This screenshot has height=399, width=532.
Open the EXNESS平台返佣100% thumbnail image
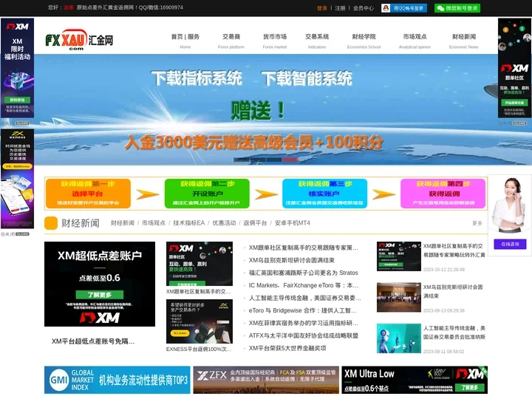(199, 321)
